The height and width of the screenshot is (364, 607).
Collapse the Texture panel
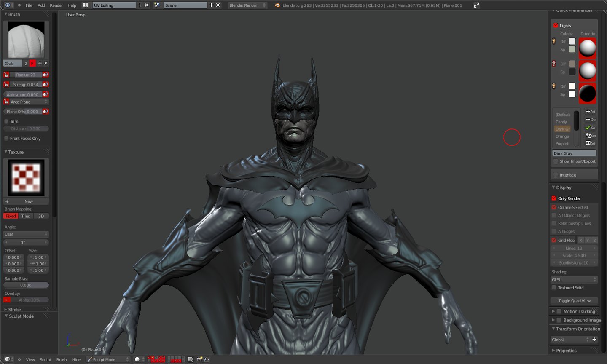point(6,152)
